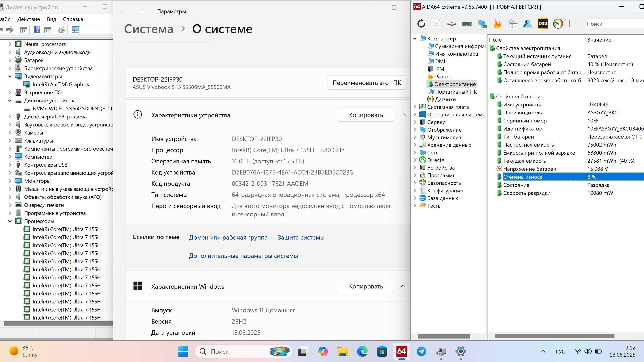Open the AIDA64 memory benchmark RAM icon
Screen dimensions: 644x362
[467, 24]
